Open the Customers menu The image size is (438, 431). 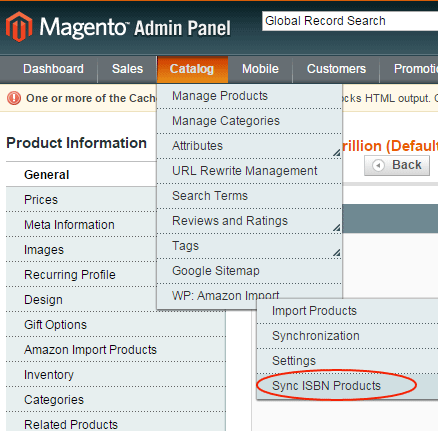coord(336,69)
